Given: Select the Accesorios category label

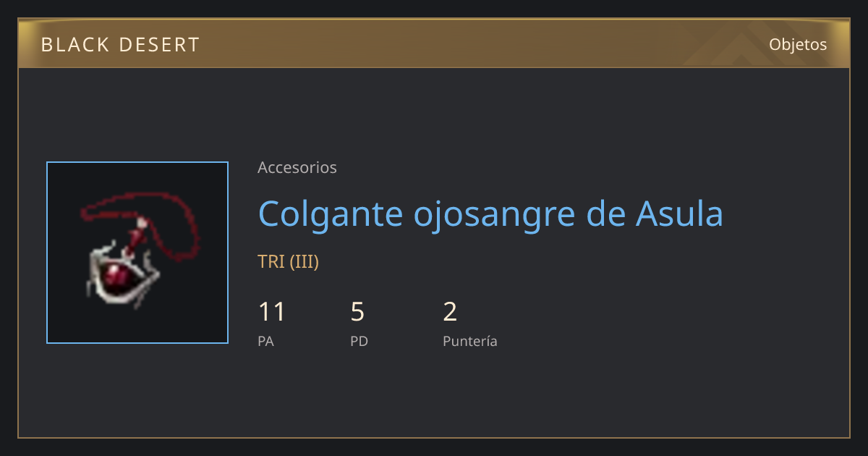Looking at the screenshot, I should click(x=297, y=167).
